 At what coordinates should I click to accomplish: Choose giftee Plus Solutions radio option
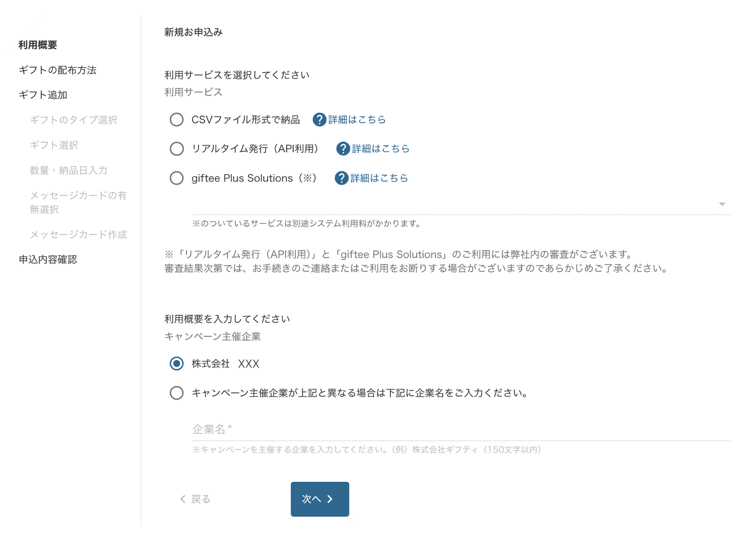177,178
